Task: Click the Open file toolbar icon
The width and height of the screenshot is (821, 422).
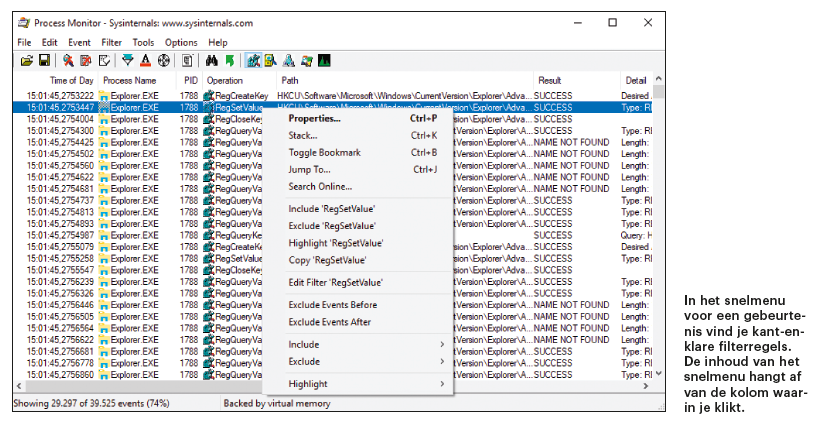Action: pos(27,61)
